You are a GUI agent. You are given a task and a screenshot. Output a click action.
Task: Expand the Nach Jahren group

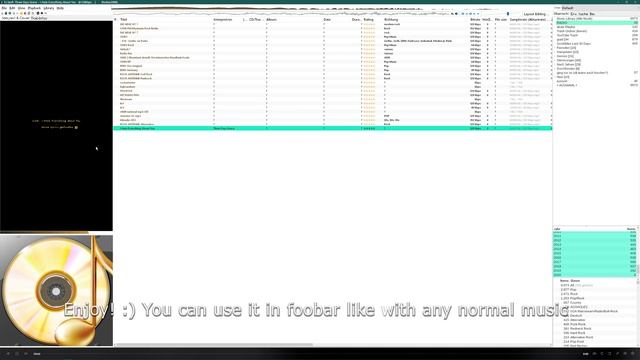[569, 64]
